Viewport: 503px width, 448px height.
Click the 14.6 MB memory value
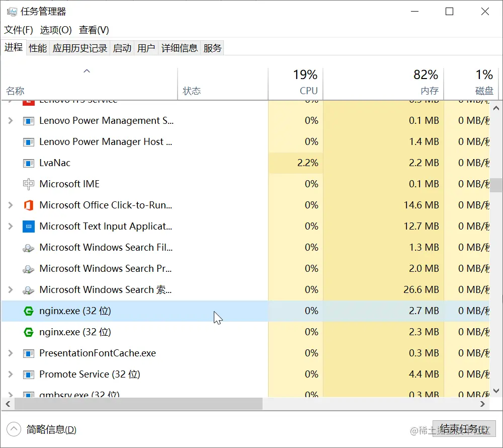coord(421,205)
